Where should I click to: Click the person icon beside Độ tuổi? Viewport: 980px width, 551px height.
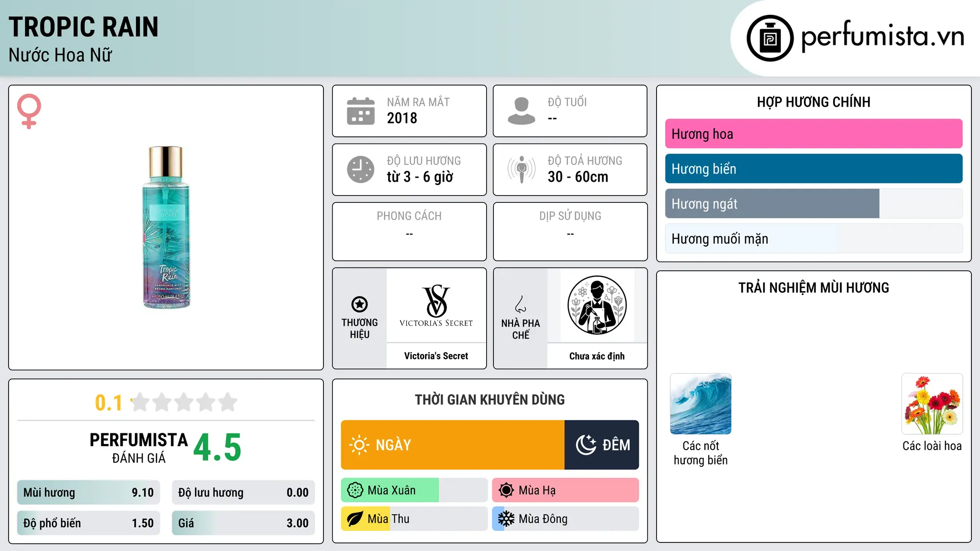click(x=521, y=111)
